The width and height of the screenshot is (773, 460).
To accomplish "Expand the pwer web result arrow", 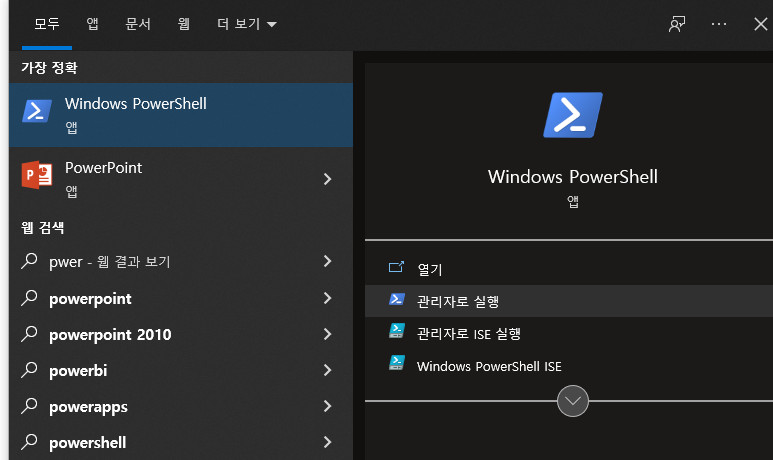I will tap(327, 261).
